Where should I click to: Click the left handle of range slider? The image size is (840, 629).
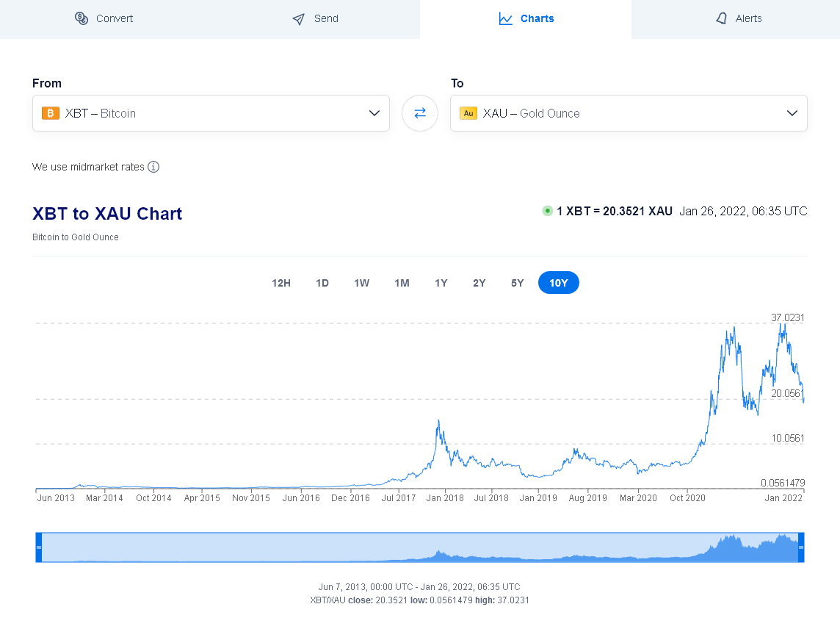click(x=39, y=547)
